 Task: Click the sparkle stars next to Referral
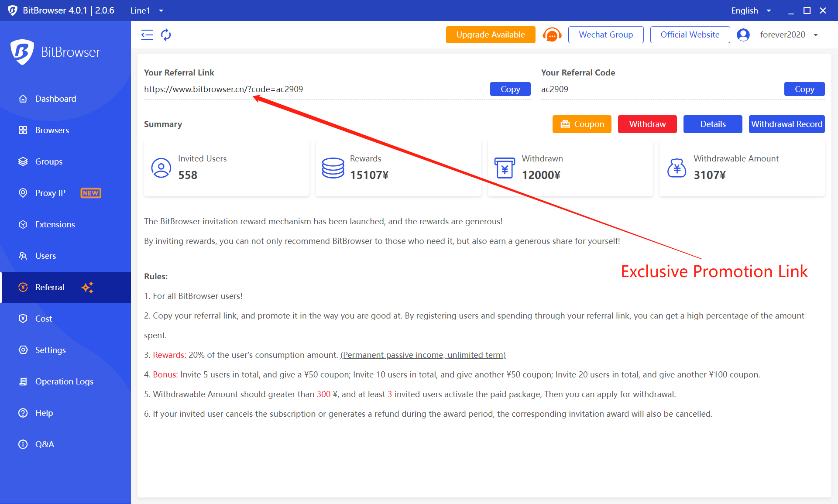[87, 287]
